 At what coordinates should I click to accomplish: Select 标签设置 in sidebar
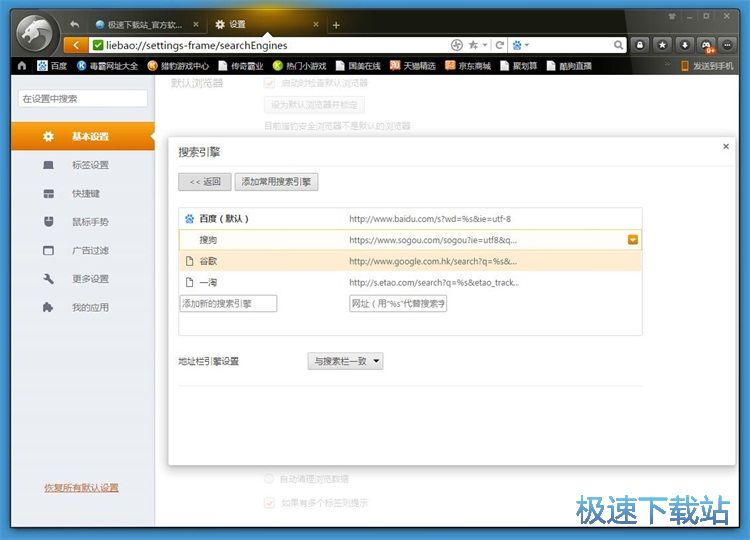tap(82, 165)
